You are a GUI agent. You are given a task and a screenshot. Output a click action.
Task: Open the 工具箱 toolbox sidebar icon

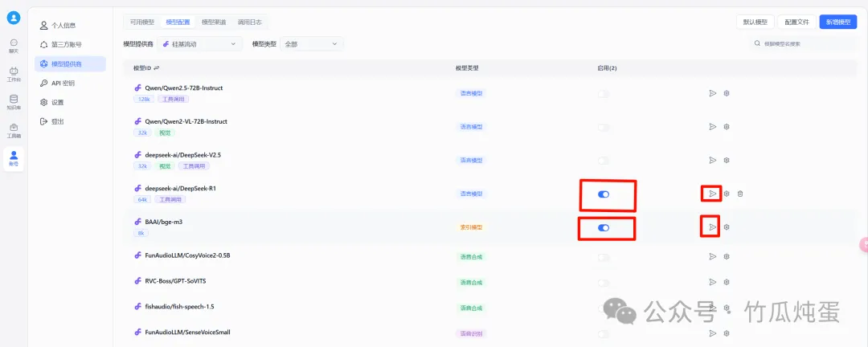(x=14, y=131)
